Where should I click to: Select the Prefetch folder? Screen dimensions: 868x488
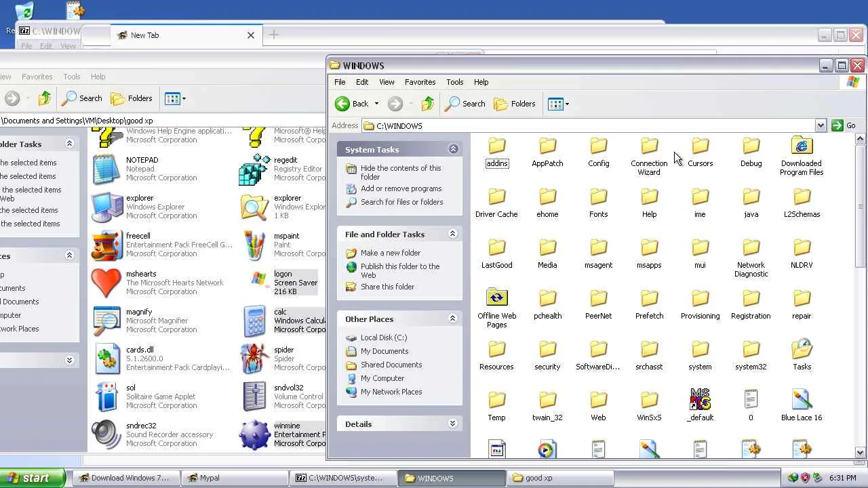coord(649,305)
